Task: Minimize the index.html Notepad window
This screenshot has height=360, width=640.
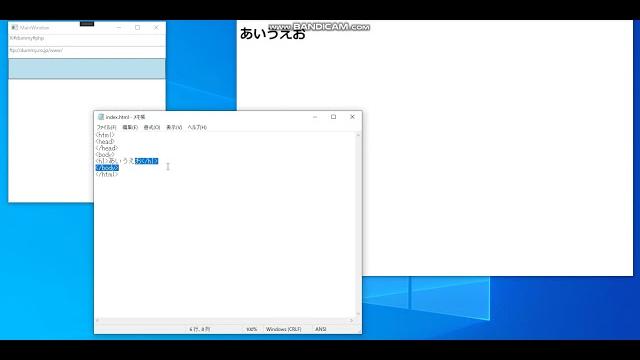Action: (315, 117)
